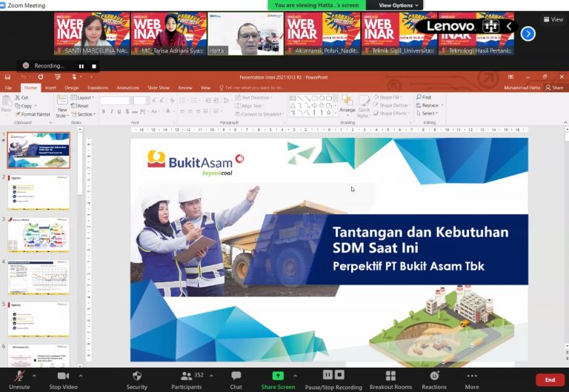Click the New Slide button
Image resolution: width=569 pixels, height=392 pixels.
click(x=62, y=107)
